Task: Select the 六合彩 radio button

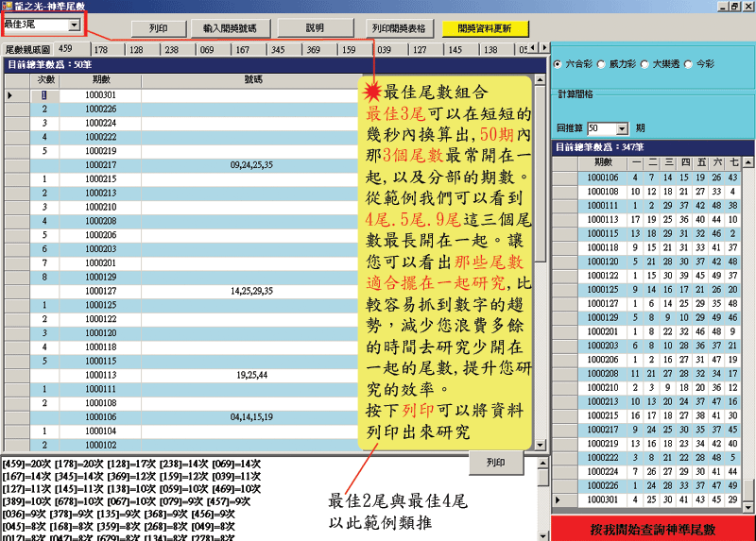Action: tap(558, 64)
